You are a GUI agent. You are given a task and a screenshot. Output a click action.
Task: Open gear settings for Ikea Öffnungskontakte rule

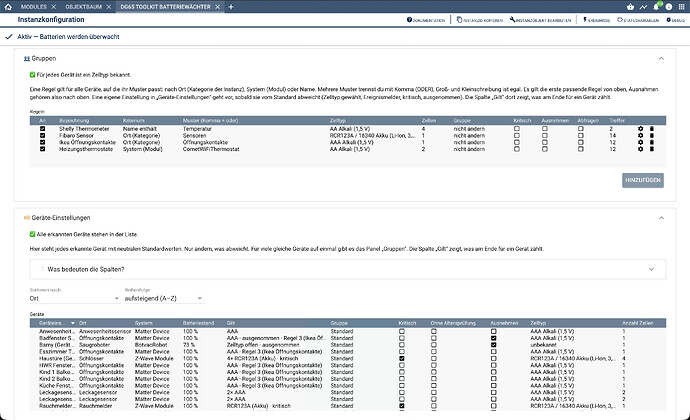640,142
